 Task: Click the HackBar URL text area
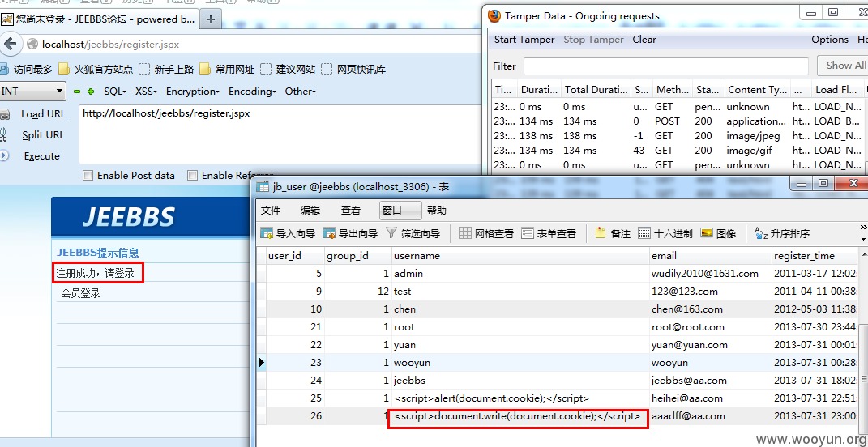pyautogui.click(x=280, y=134)
